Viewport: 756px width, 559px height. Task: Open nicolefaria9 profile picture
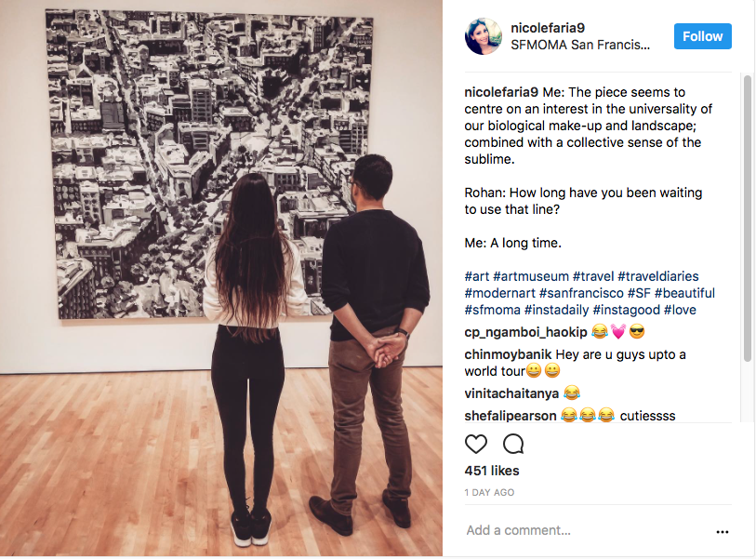point(484,36)
